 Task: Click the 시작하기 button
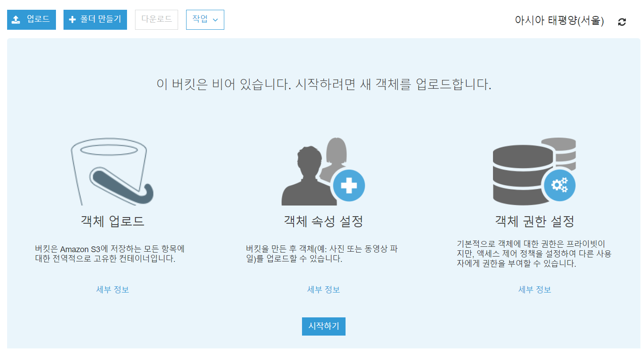(324, 326)
